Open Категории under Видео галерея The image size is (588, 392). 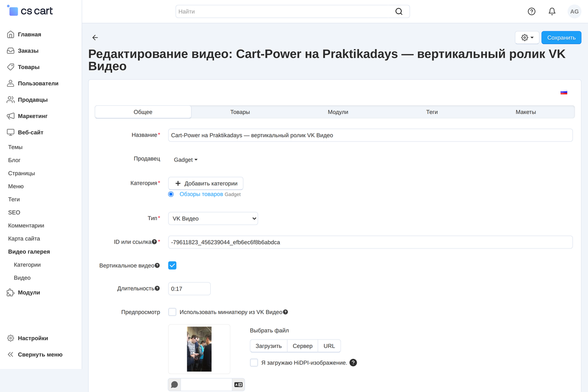(x=27, y=265)
